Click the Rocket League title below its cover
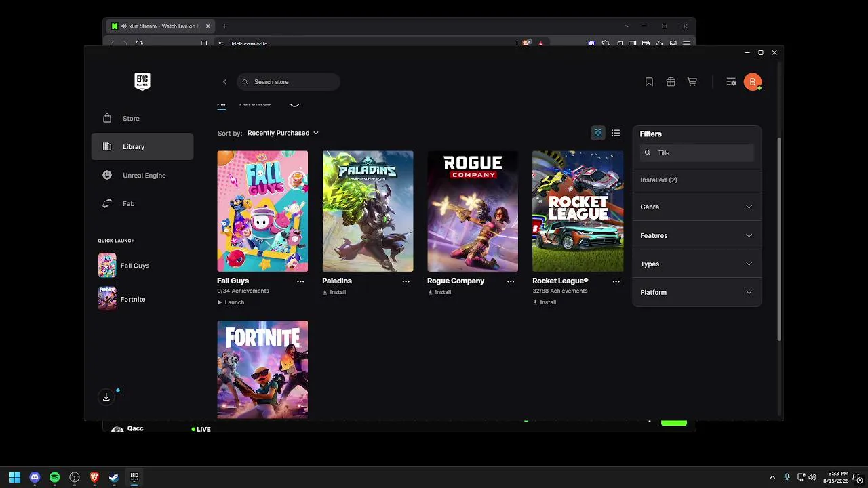Screen dimensions: 868x488 coord(560,281)
